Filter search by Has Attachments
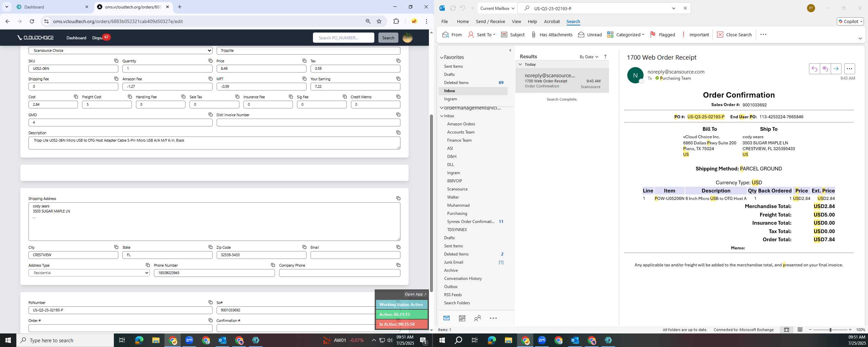The width and height of the screenshot is (868, 347). (551, 35)
